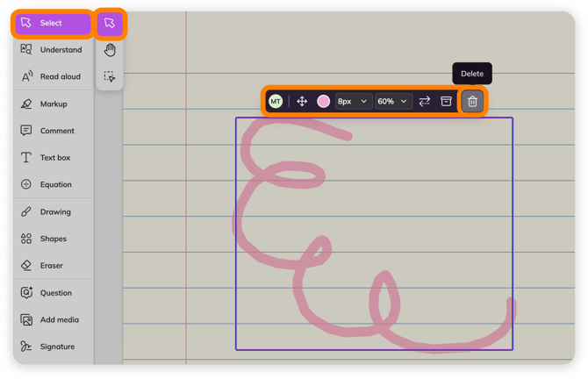Open the Signature tool
Viewport: 588px width, 379px height.
(53, 347)
